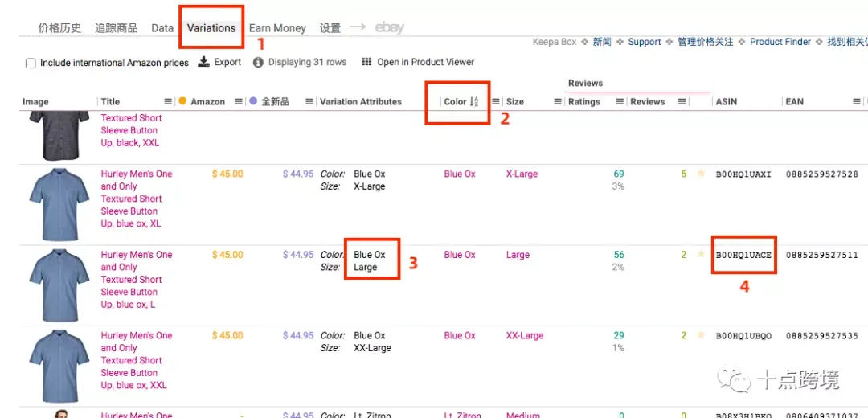Viewport: 868px width, 418px height.
Task: Click the star icon in B00HQ1UACE row
Action: pos(701,255)
